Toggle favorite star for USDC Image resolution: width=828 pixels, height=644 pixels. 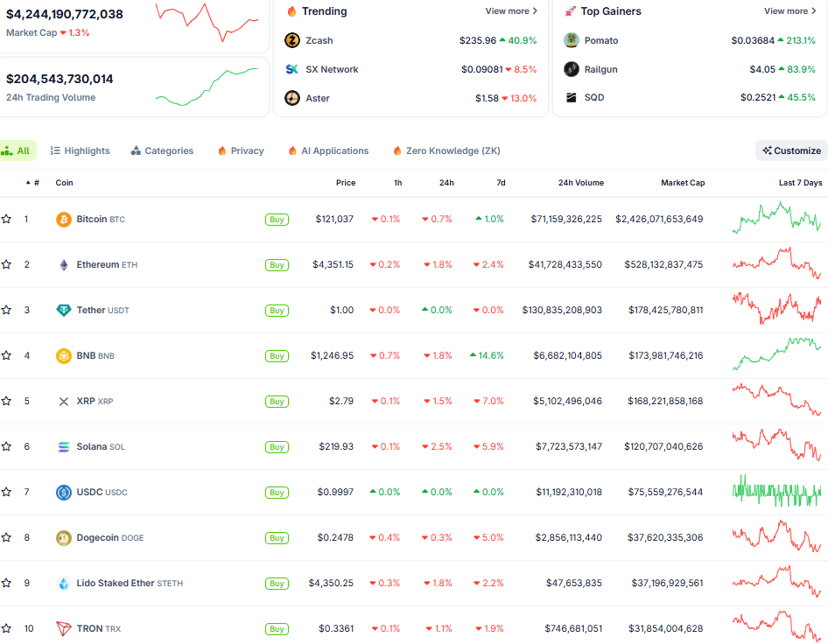pos(7,493)
